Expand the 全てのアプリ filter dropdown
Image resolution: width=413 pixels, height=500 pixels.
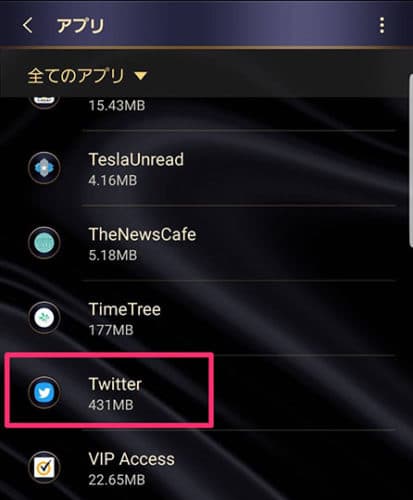(87, 76)
